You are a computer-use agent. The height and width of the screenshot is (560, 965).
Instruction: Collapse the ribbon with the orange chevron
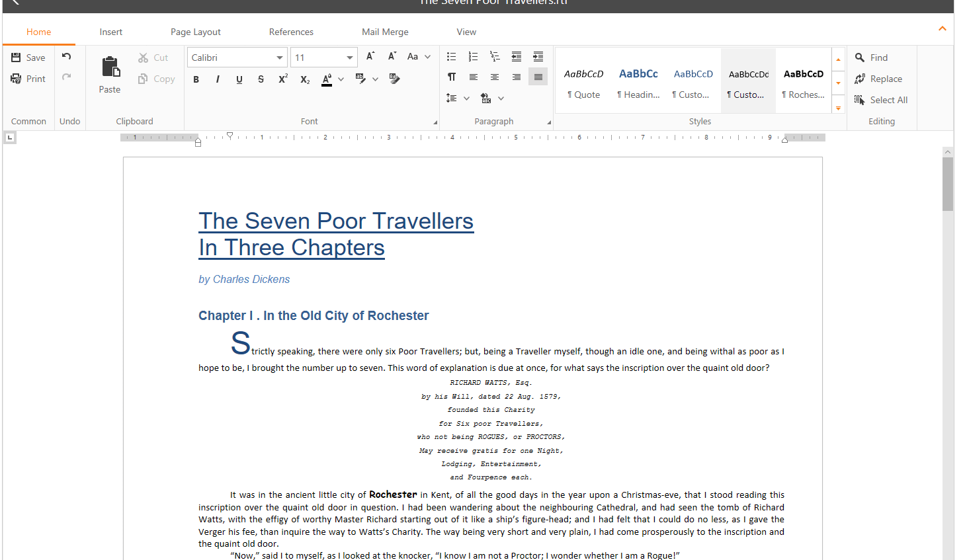943,28
